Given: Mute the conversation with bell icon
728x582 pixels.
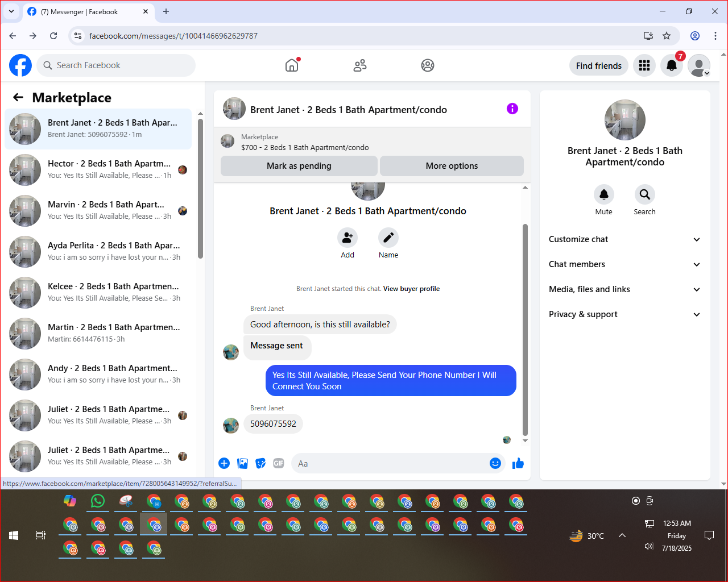Looking at the screenshot, I should [x=604, y=194].
